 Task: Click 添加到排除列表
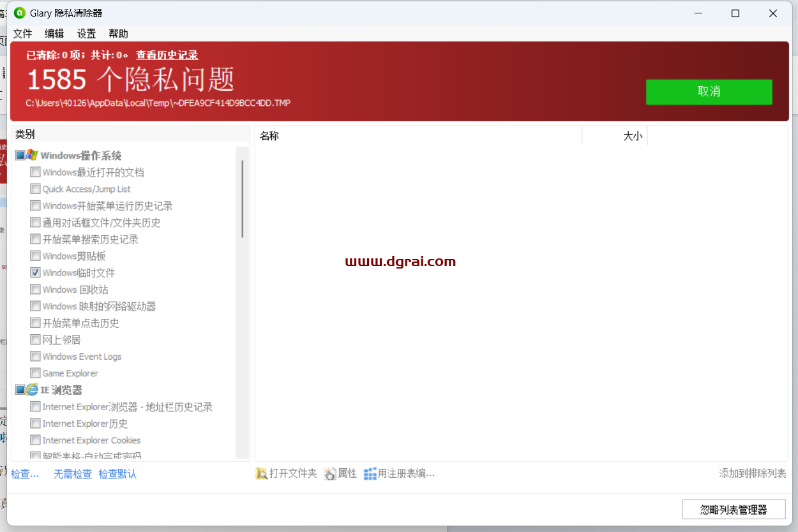click(x=753, y=473)
